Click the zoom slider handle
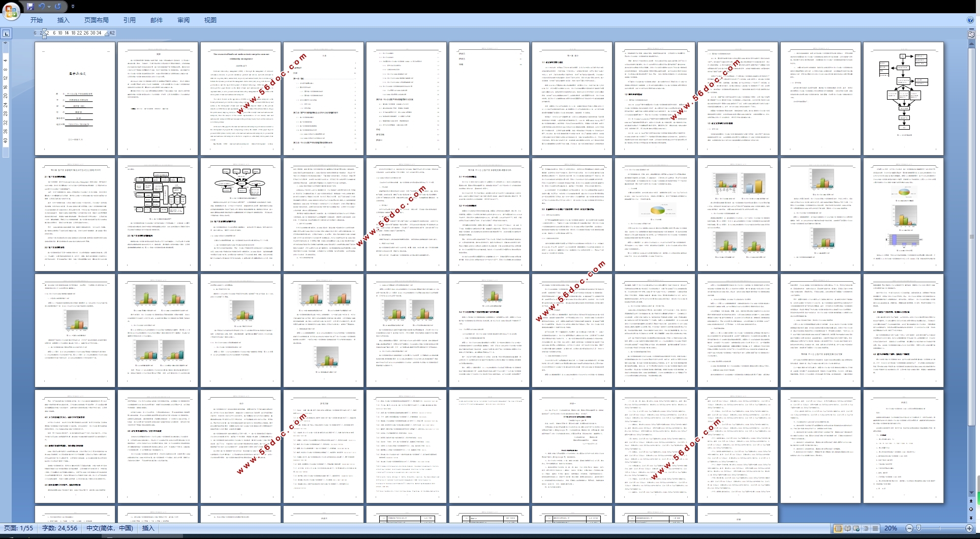Image resolution: width=980 pixels, height=539 pixels. [918, 528]
